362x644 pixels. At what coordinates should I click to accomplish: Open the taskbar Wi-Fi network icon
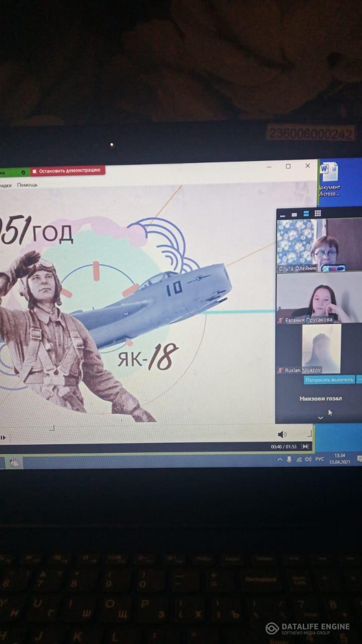[x=299, y=459]
